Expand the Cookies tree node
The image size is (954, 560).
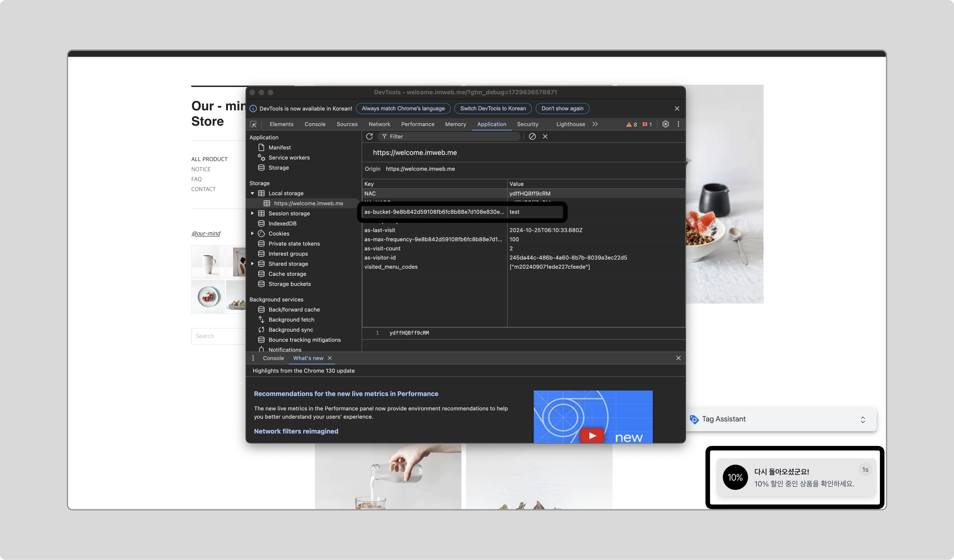coord(252,234)
